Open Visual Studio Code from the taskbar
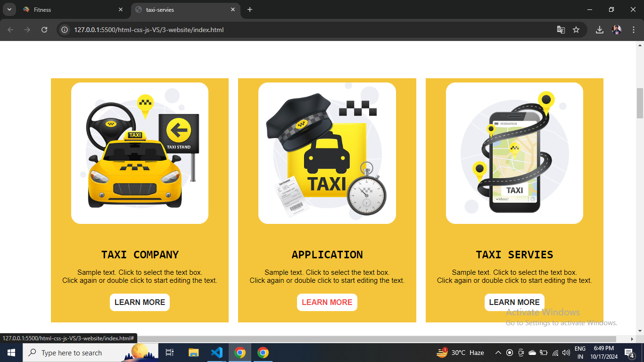The width and height of the screenshot is (644, 362). [x=217, y=353]
